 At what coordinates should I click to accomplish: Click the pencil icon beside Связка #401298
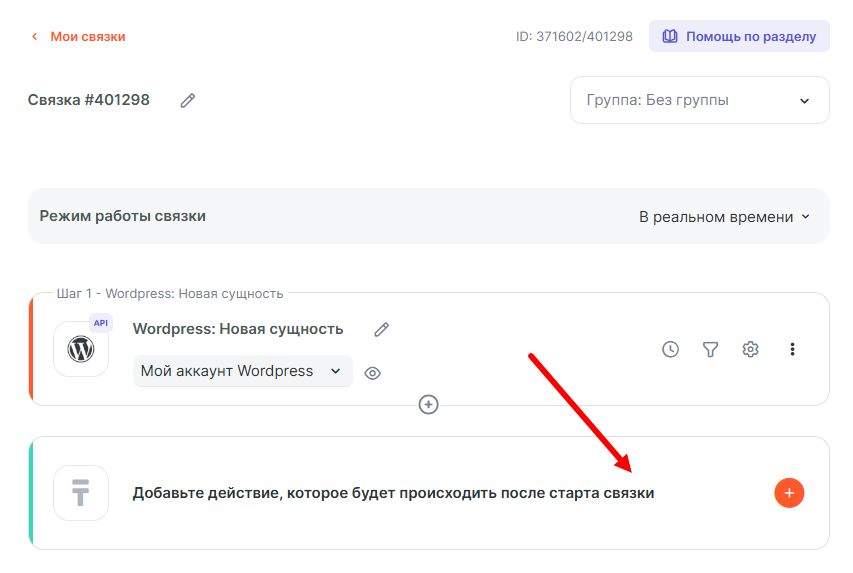tap(187, 100)
